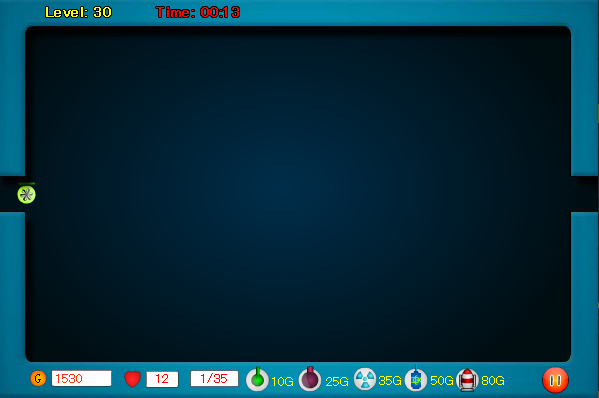Click the wave counter showing 1/35

coord(214,379)
